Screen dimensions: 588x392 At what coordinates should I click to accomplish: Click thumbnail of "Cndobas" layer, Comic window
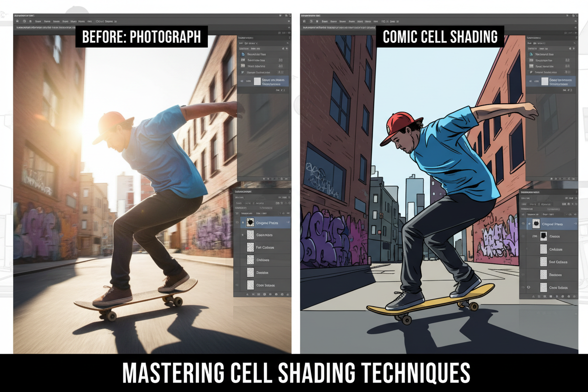(x=544, y=249)
